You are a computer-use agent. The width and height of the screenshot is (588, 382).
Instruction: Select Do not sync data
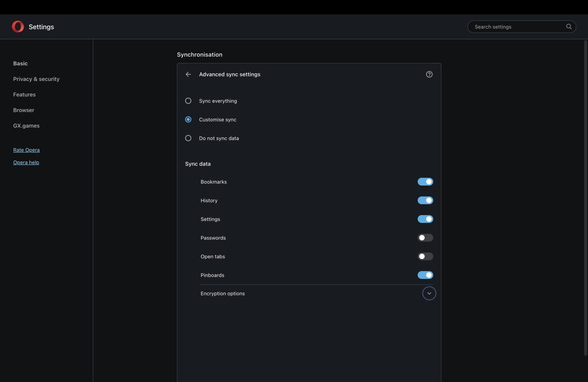(x=188, y=138)
